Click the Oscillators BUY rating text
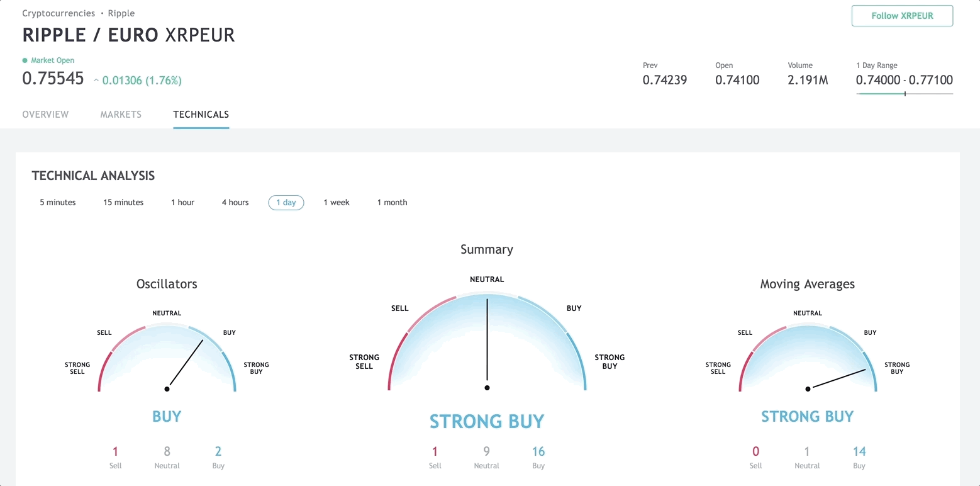 click(x=167, y=416)
